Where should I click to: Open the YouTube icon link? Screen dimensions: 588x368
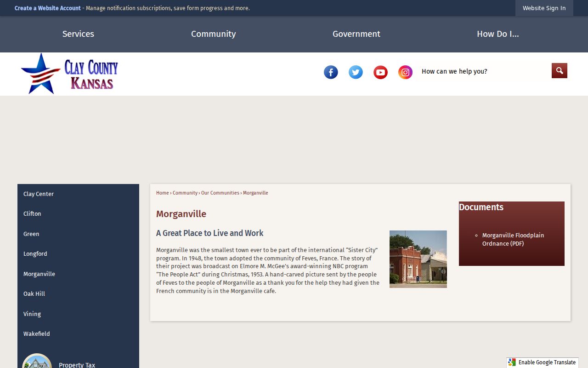[x=380, y=72]
